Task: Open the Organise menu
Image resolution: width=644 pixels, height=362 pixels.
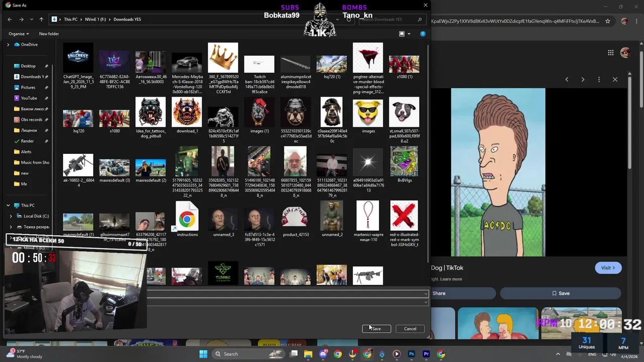Action: coord(19,34)
